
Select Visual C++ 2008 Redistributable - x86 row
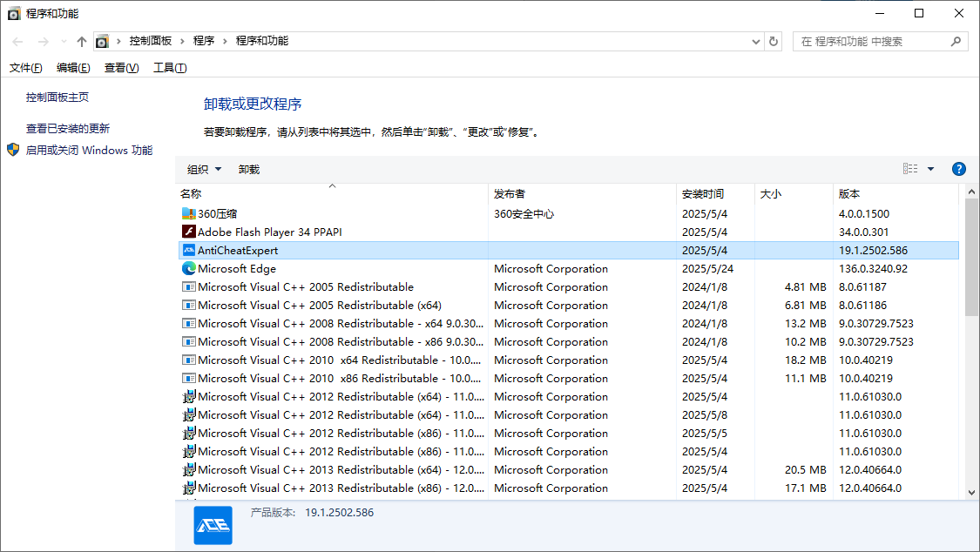click(x=567, y=341)
